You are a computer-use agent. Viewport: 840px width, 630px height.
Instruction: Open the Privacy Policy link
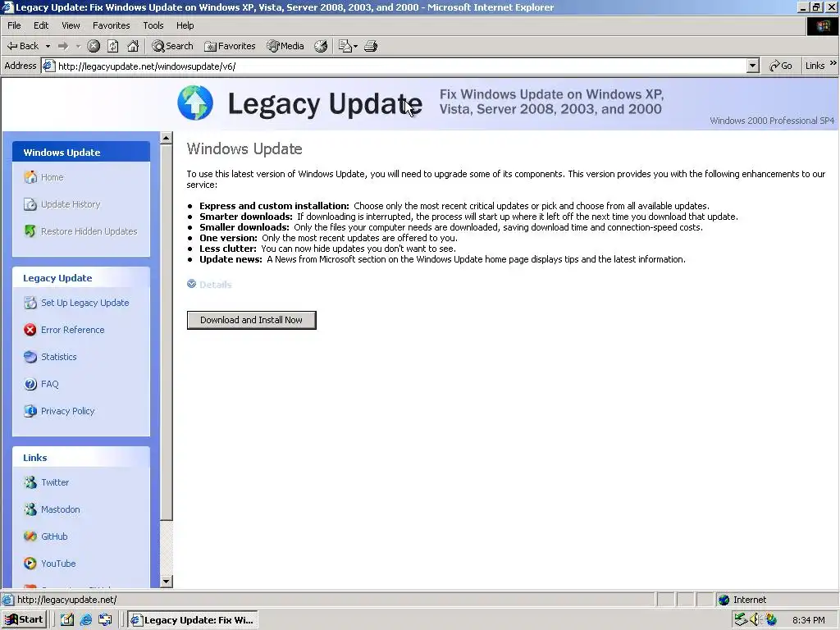click(x=68, y=411)
